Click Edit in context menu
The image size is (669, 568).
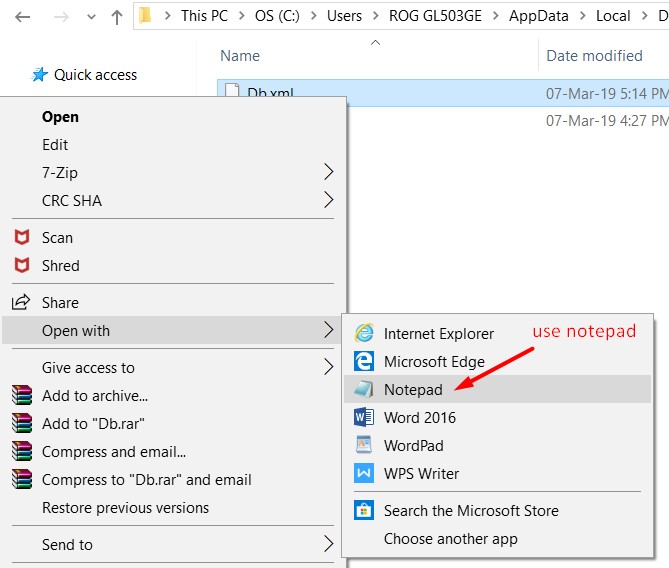pos(55,144)
